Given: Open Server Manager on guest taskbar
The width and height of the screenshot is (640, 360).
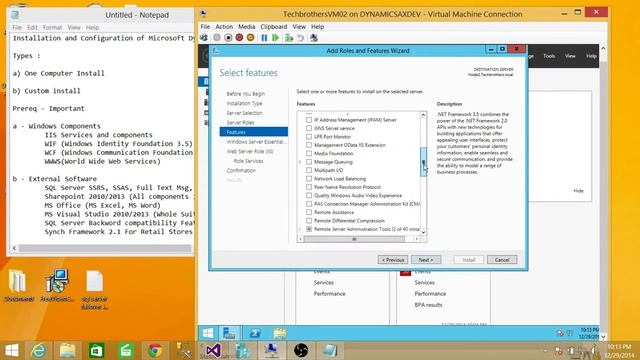Looking at the screenshot, I should click(229, 333).
